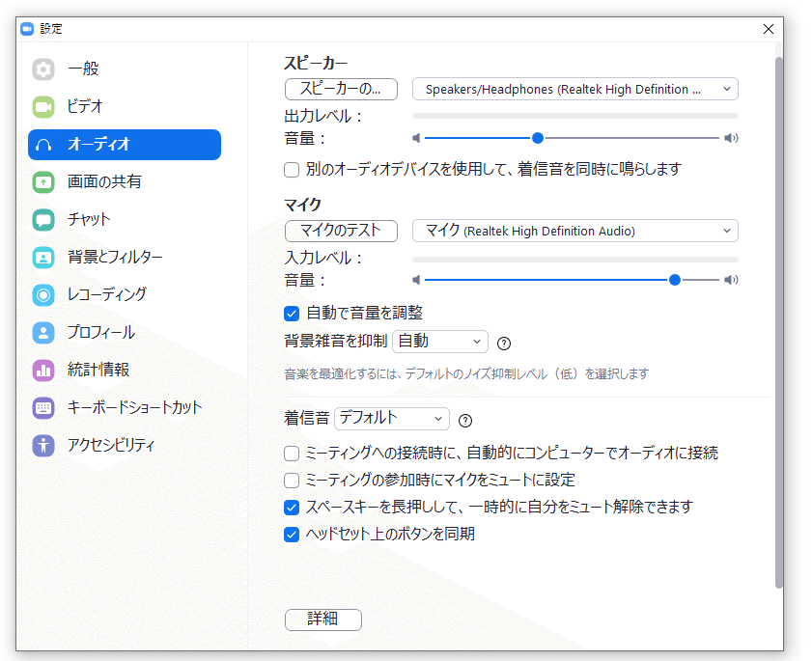
Task: Open the 統計情報 statistics icon
Action: tap(42, 370)
